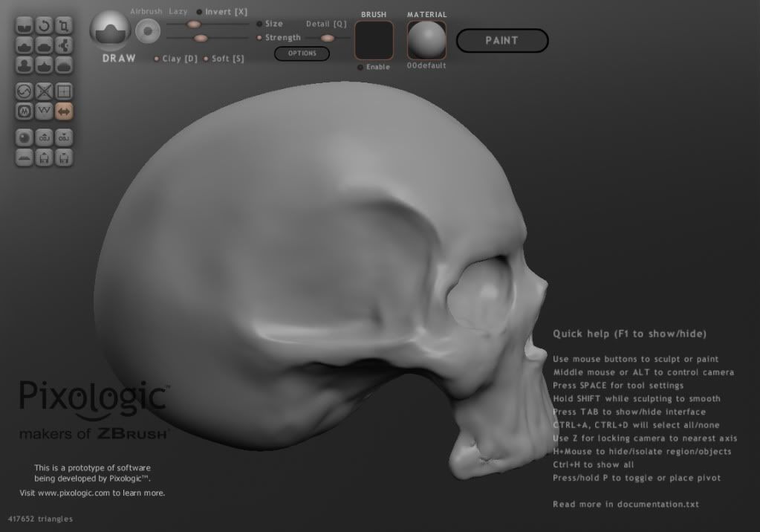760x532 pixels.
Task: Toggle the Symmetry button highlighted in orange
Action: pos(64,111)
